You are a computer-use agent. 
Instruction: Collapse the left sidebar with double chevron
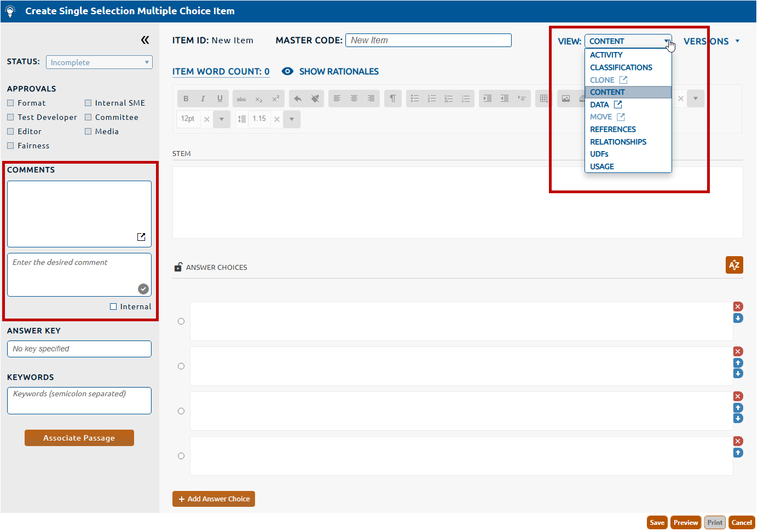pos(145,40)
